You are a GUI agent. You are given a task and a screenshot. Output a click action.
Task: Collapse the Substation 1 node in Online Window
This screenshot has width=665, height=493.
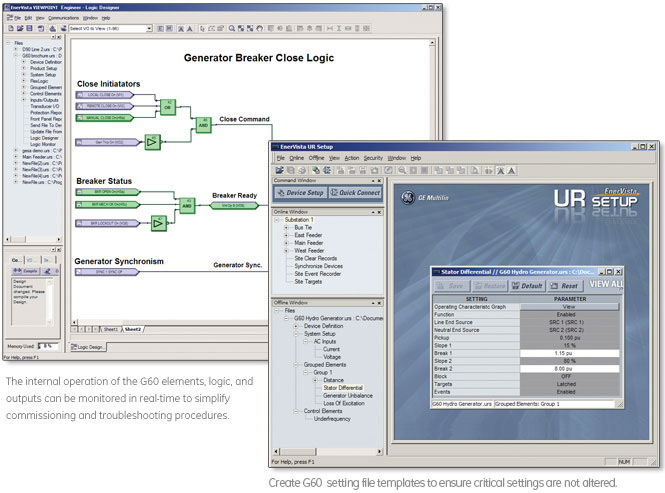tap(277, 220)
